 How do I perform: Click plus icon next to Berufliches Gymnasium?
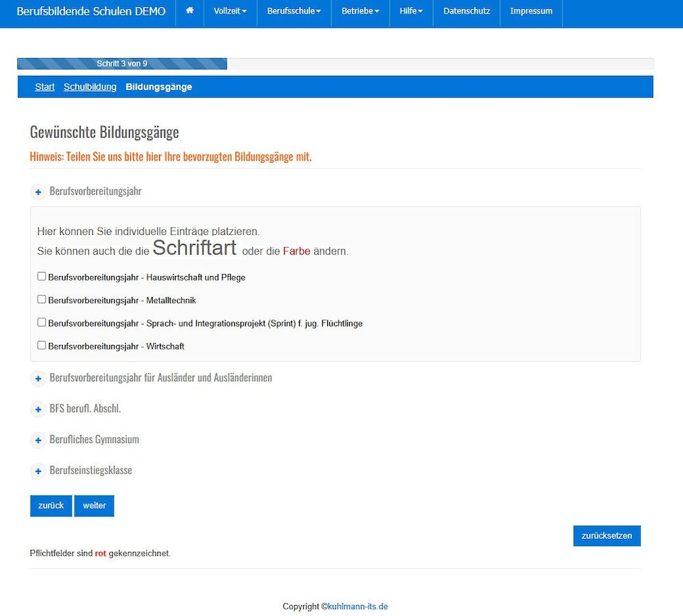[38, 440]
